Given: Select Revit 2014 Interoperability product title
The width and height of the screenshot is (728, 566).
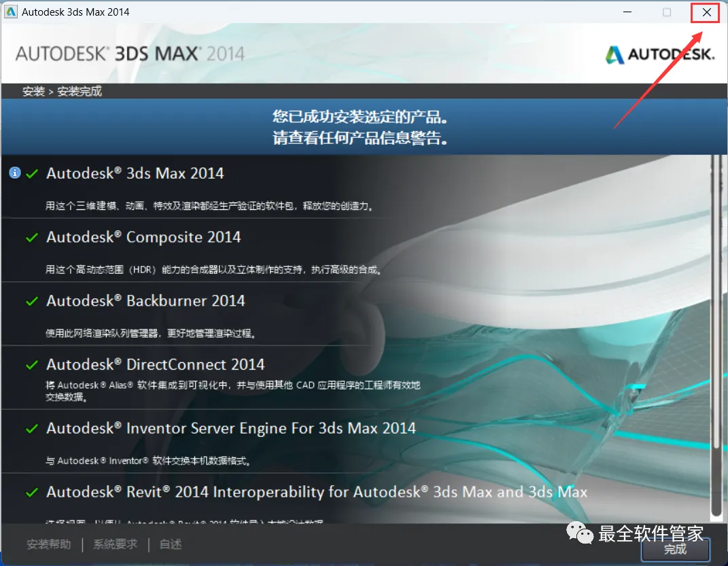Looking at the screenshot, I should pos(317,492).
